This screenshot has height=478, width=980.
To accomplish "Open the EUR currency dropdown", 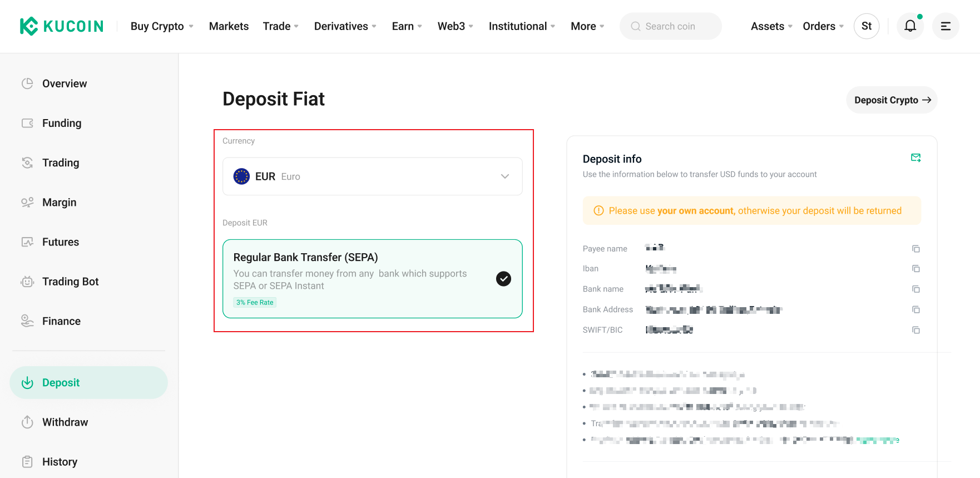I will (372, 176).
